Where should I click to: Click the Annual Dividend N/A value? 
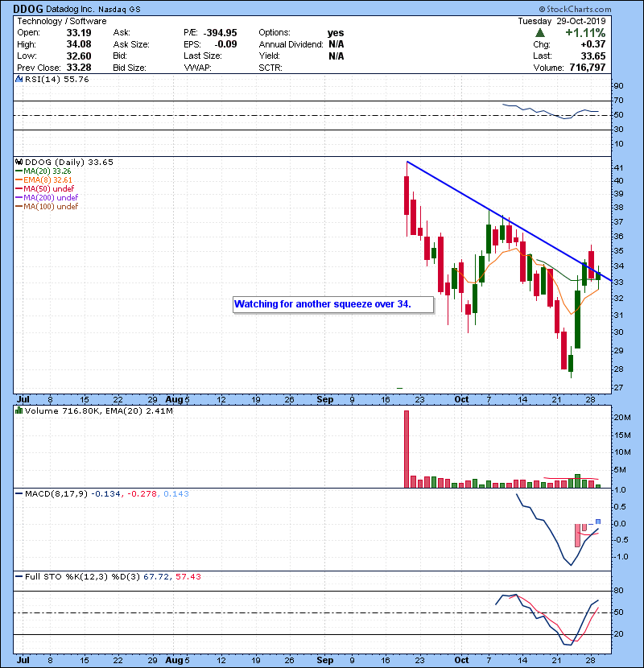pos(336,44)
